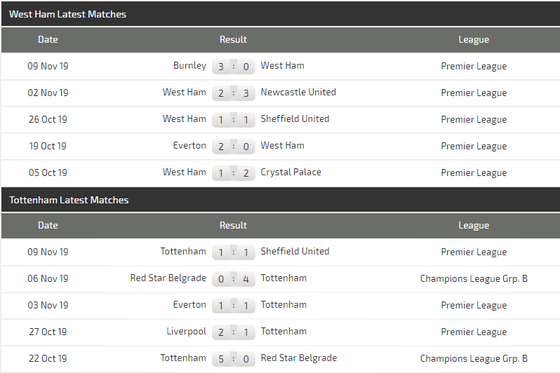The width and height of the screenshot is (560, 373).
Task: Open the Liverpool 2:1 Tottenham score box
Action: pos(234,332)
